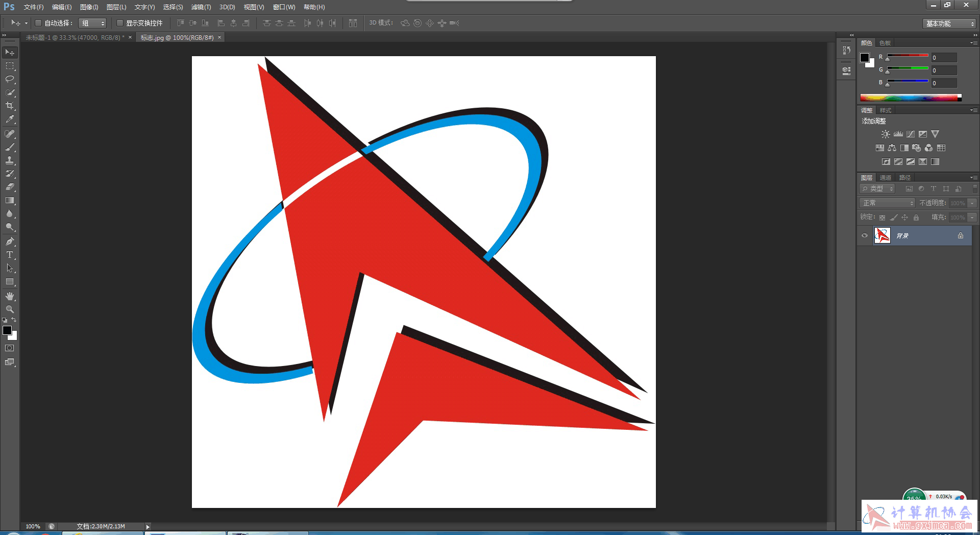Enable the 显示变换控件 checkbox
Image resolution: width=980 pixels, height=535 pixels.
point(120,23)
